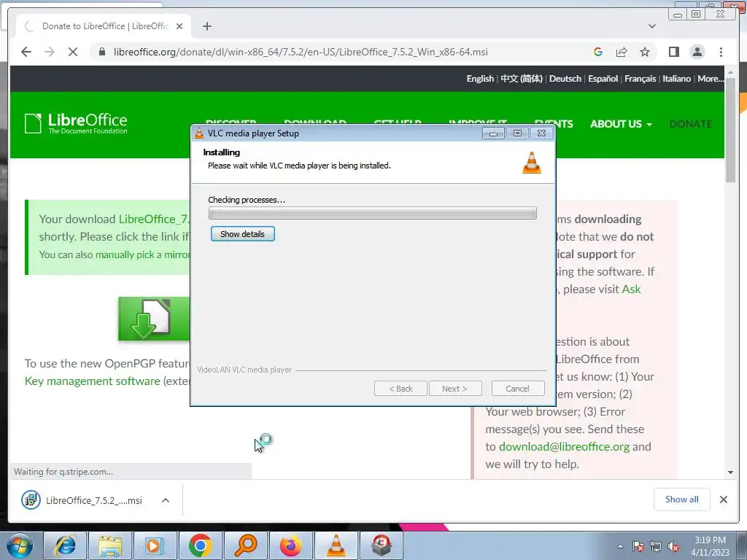Select the Donate to LibreOffice tab

(x=105, y=26)
